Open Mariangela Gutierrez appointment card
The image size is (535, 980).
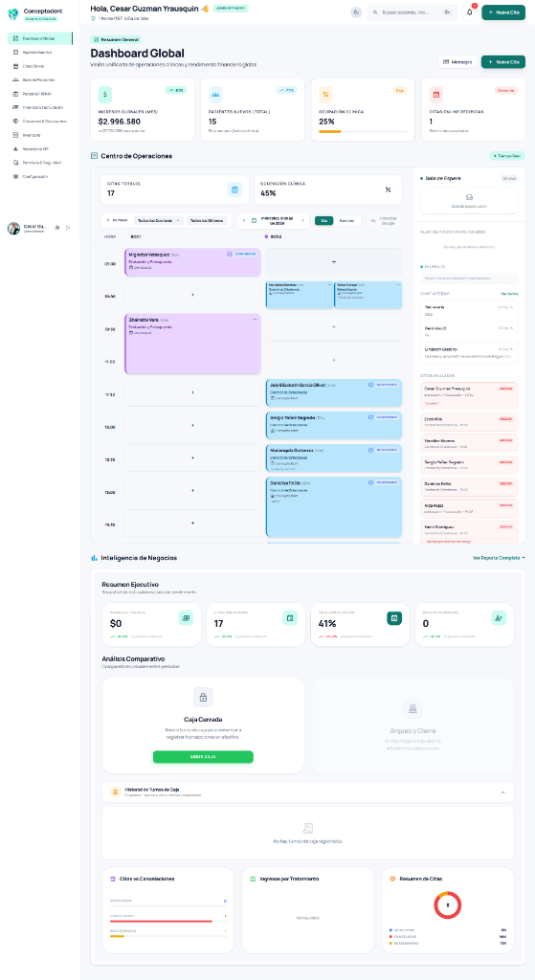[334, 457]
